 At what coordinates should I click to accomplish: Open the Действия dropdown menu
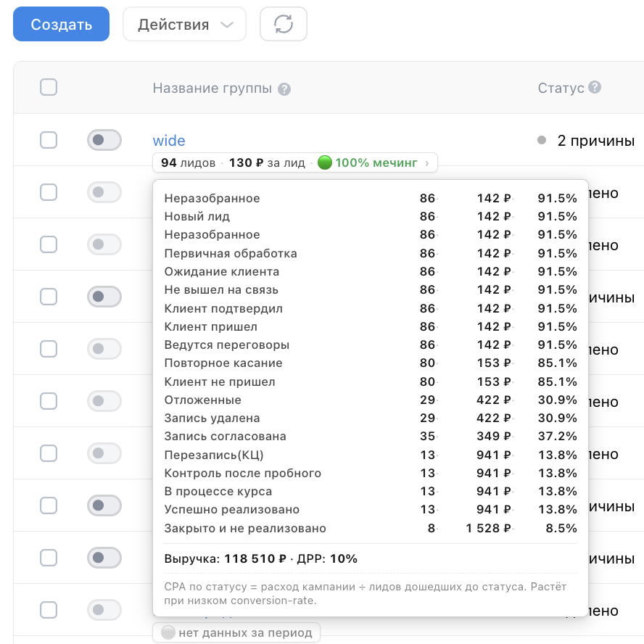pyautogui.click(x=184, y=24)
